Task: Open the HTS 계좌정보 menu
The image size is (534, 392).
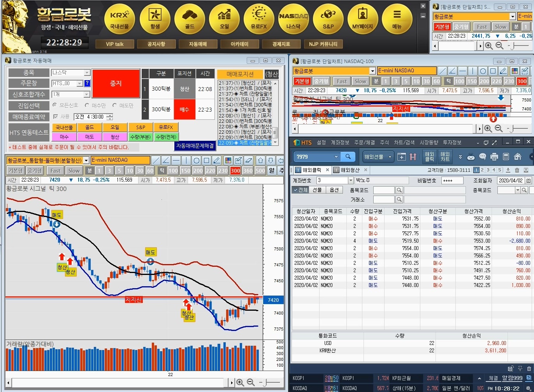Action: (340, 143)
